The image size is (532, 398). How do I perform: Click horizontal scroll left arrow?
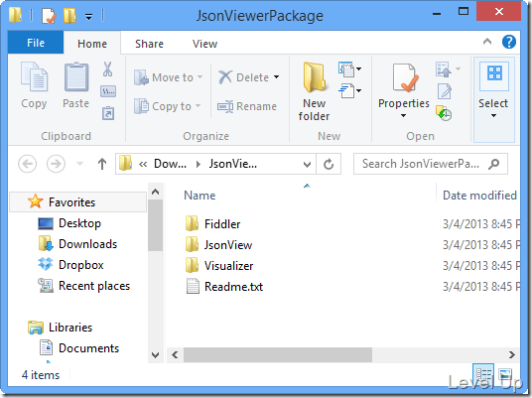tap(175, 355)
